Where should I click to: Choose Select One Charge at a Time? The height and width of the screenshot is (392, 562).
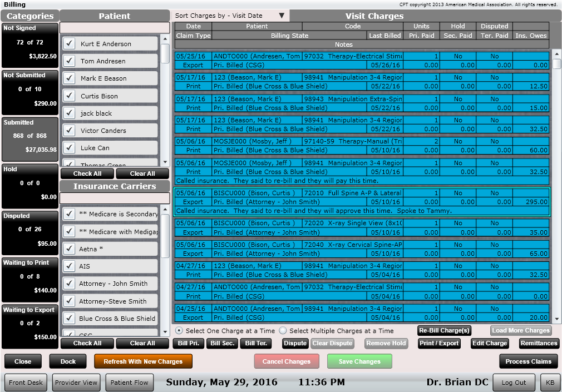tap(179, 330)
